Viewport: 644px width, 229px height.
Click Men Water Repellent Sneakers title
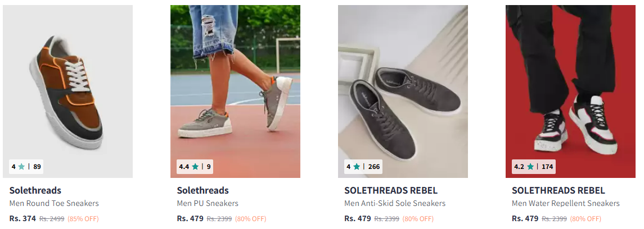[x=566, y=203]
